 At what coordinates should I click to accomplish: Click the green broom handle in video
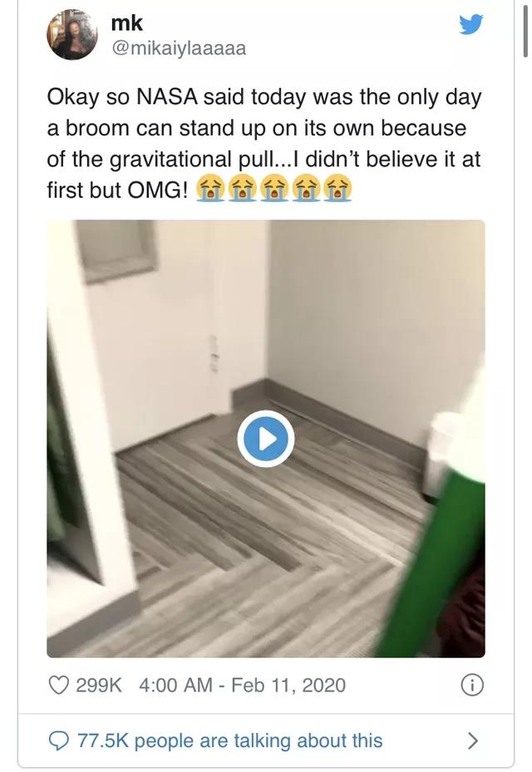point(429,566)
